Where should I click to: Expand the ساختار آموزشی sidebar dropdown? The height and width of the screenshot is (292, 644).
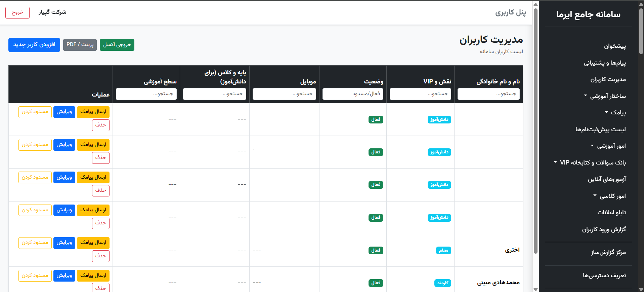click(605, 96)
